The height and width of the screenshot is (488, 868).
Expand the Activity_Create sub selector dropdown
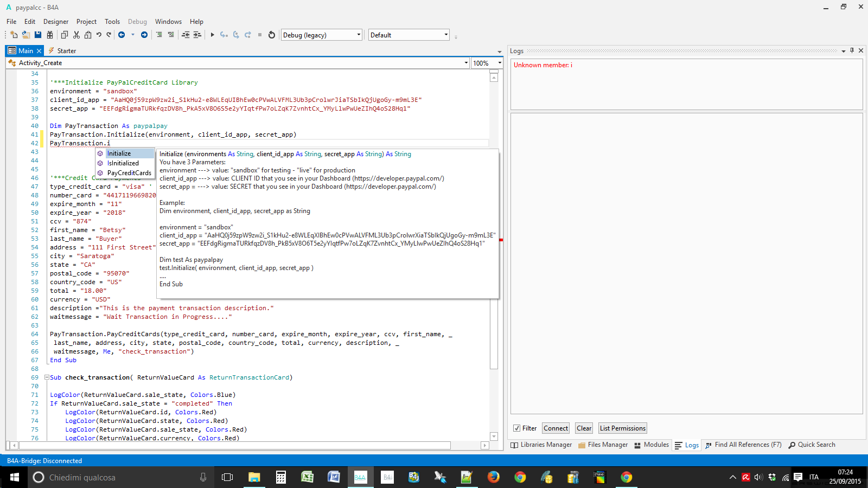(466, 63)
